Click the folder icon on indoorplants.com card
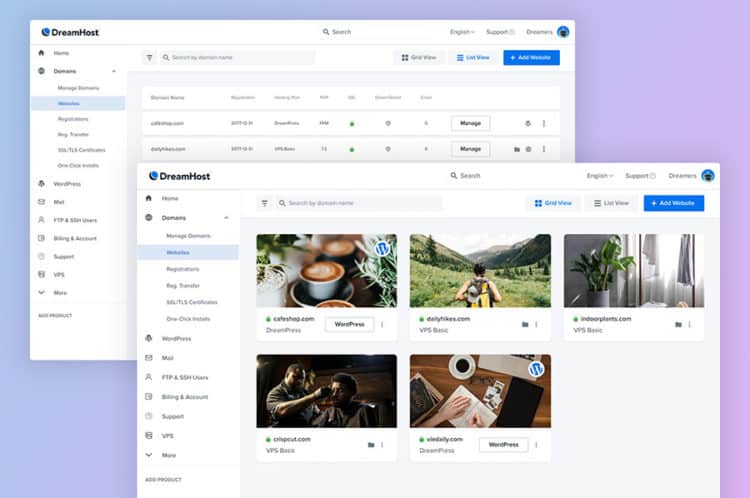 [x=678, y=324]
